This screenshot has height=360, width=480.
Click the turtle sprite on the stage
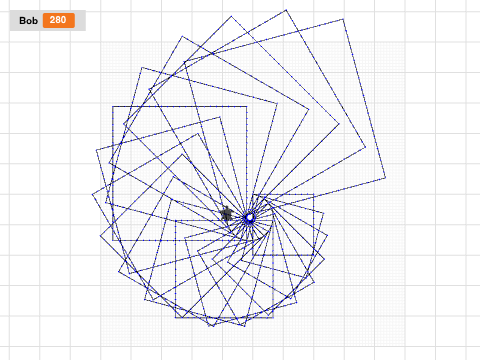226,213
